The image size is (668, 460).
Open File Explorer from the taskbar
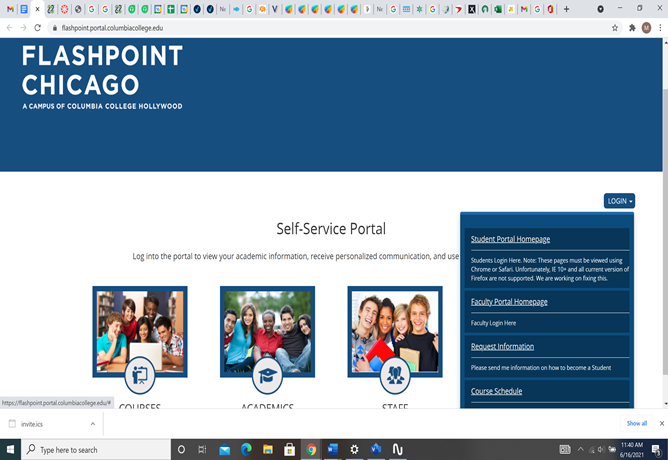268,450
